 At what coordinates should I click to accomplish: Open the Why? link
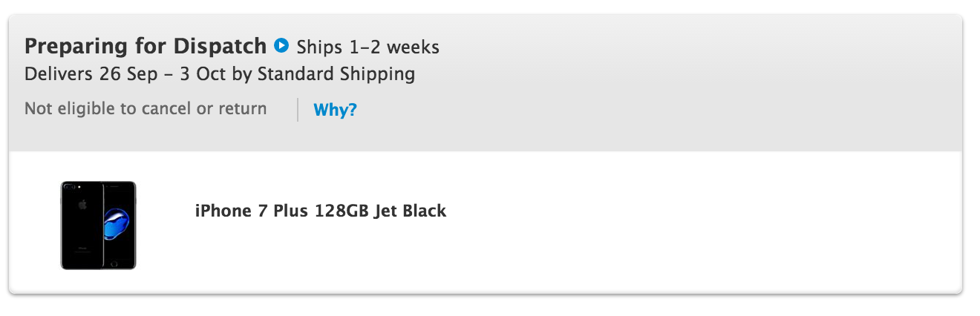coord(336,111)
